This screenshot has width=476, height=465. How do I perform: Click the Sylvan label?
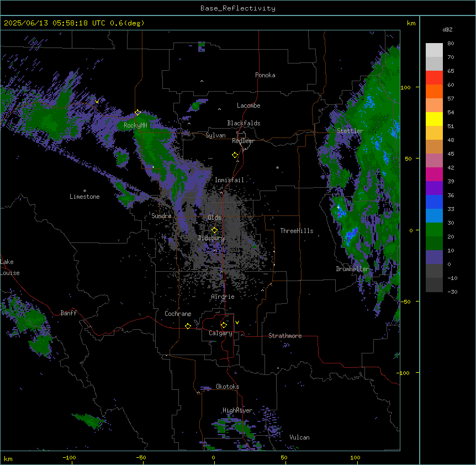pos(215,135)
